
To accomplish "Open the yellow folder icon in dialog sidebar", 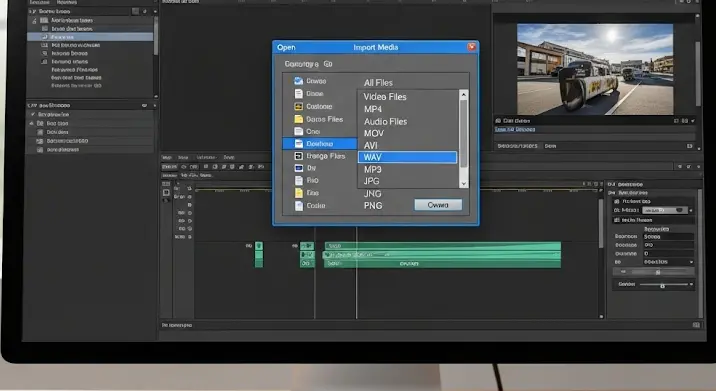I will tap(299, 119).
